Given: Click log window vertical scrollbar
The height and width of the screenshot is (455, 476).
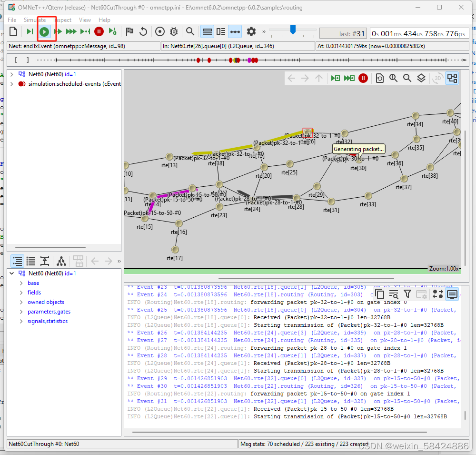Looking at the screenshot, I should pos(465,415).
